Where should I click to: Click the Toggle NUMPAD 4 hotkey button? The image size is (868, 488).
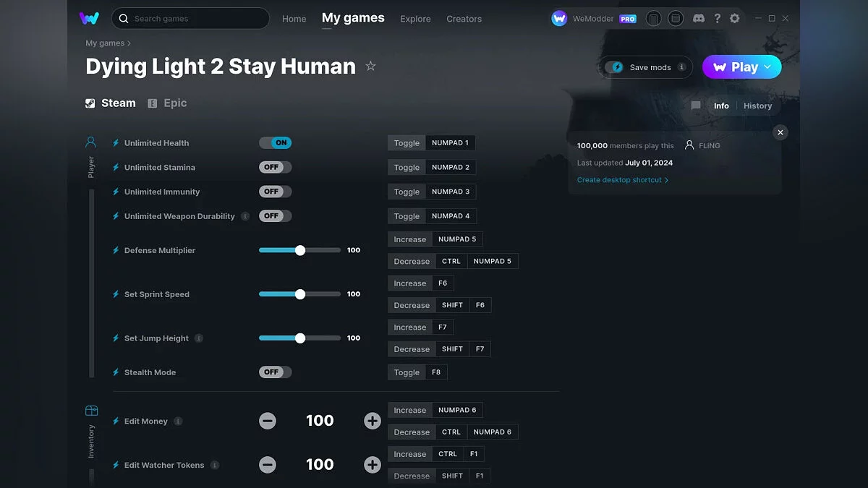tap(432, 216)
